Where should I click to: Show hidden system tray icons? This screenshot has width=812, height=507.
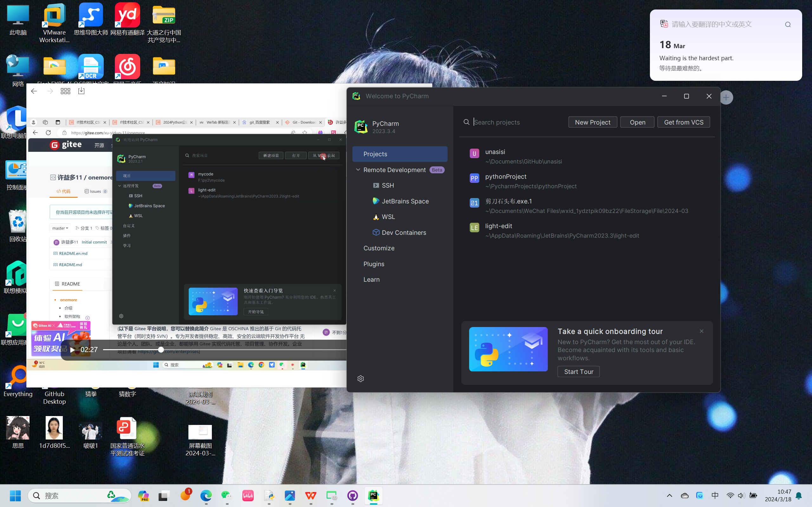669,496
